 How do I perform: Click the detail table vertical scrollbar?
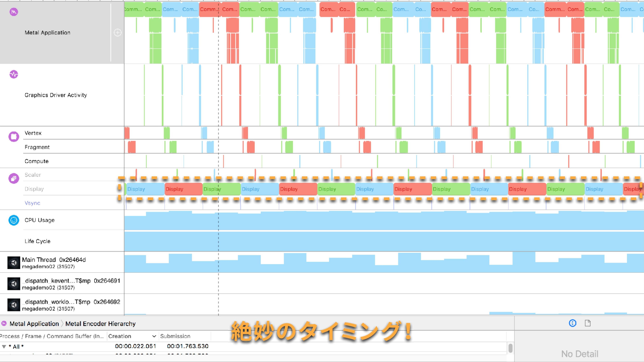click(511, 348)
